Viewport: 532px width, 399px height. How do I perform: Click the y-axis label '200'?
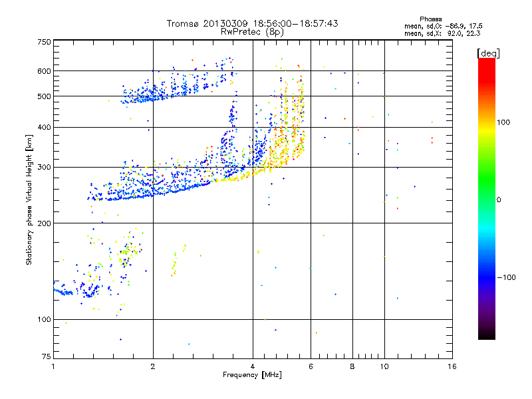click(44, 223)
